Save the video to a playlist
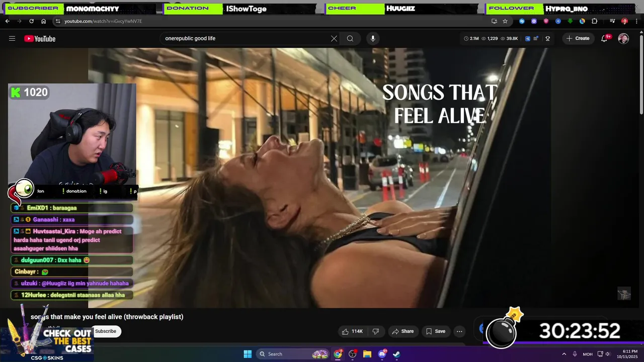 pyautogui.click(x=436, y=331)
